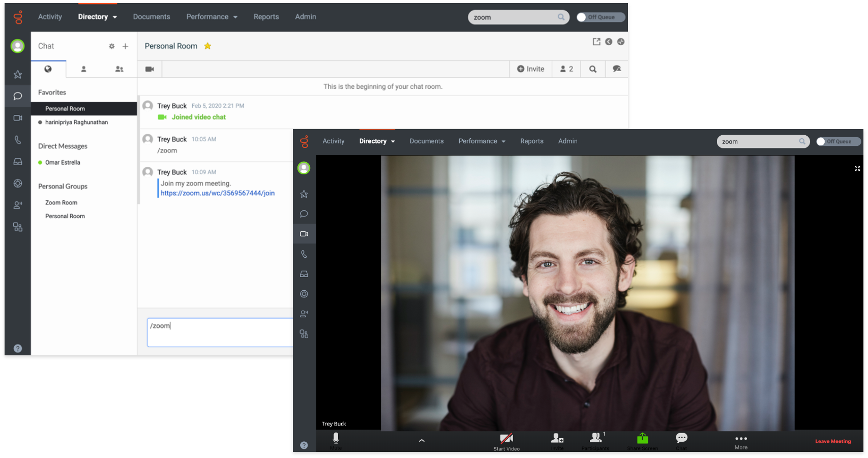Switch to the single person chat tab
Screen dimensions: 868x458
click(x=84, y=69)
